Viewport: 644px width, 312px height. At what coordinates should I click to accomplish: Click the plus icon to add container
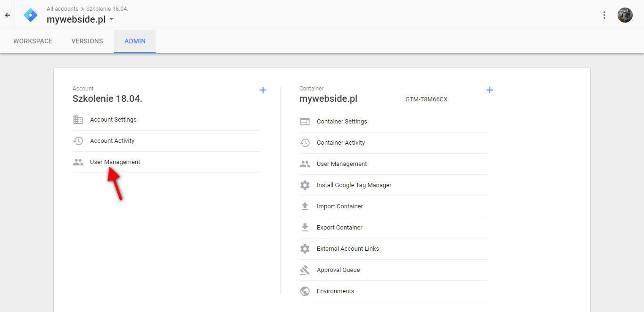(x=490, y=90)
